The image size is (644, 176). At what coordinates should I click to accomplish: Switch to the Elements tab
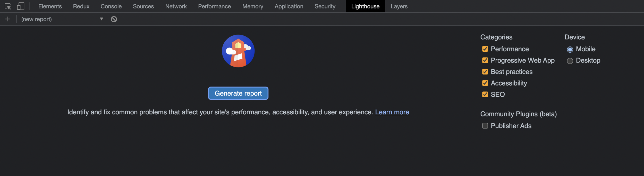pyautogui.click(x=50, y=6)
